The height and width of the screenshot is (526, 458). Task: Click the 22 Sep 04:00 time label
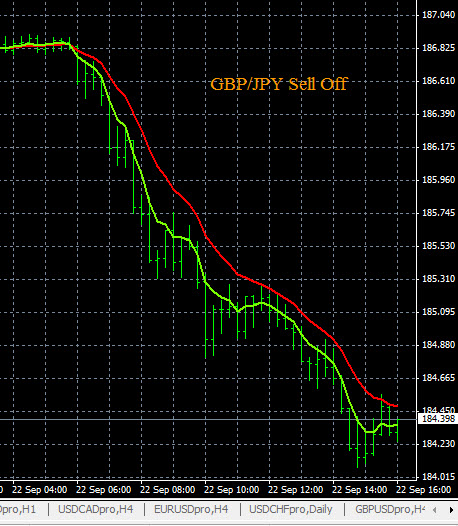coord(39,489)
